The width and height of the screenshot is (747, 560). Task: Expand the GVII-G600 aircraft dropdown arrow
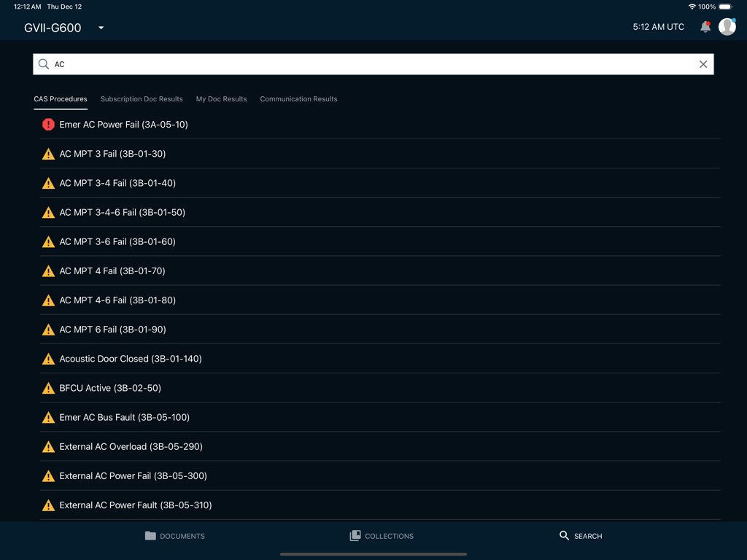point(101,28)
